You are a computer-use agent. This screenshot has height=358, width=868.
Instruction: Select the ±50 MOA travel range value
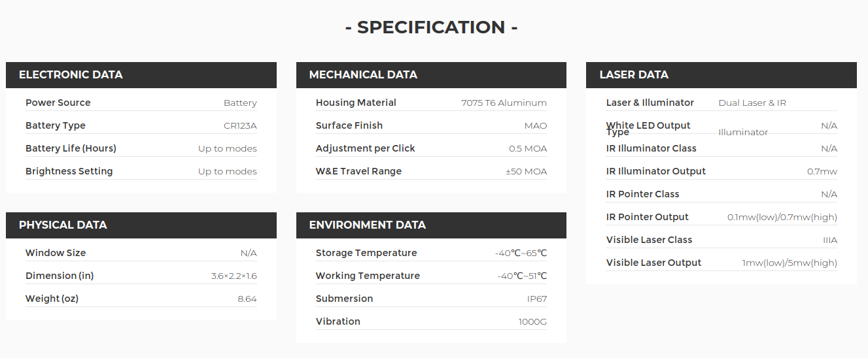pos(526,172)
